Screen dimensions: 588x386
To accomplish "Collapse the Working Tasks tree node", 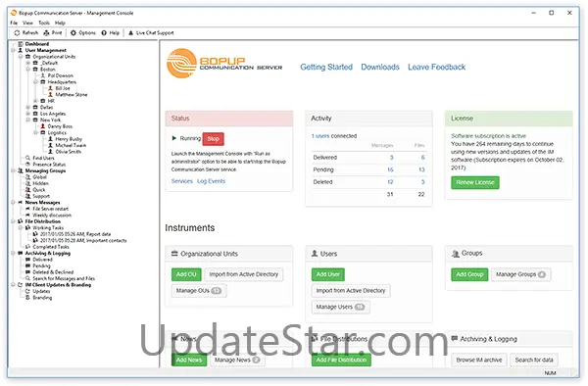I will point(21,227).
